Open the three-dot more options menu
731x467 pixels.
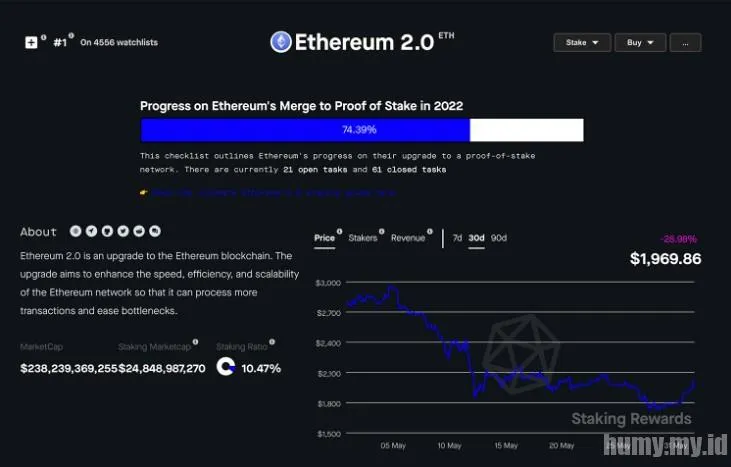point(685,43)
